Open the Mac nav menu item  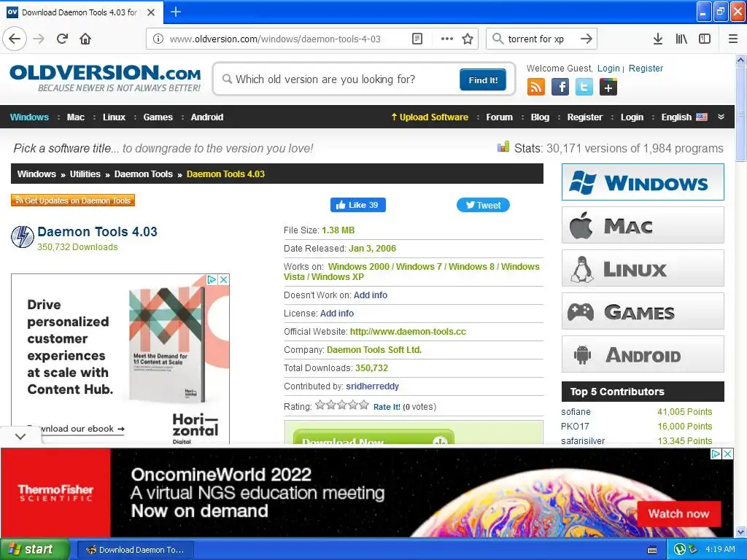click(76, 117)
